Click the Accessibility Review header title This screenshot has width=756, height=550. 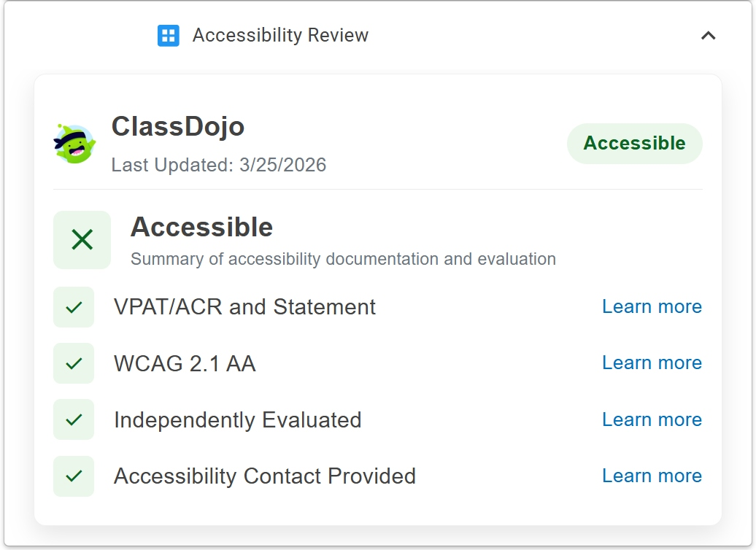(x=280, y=35)
